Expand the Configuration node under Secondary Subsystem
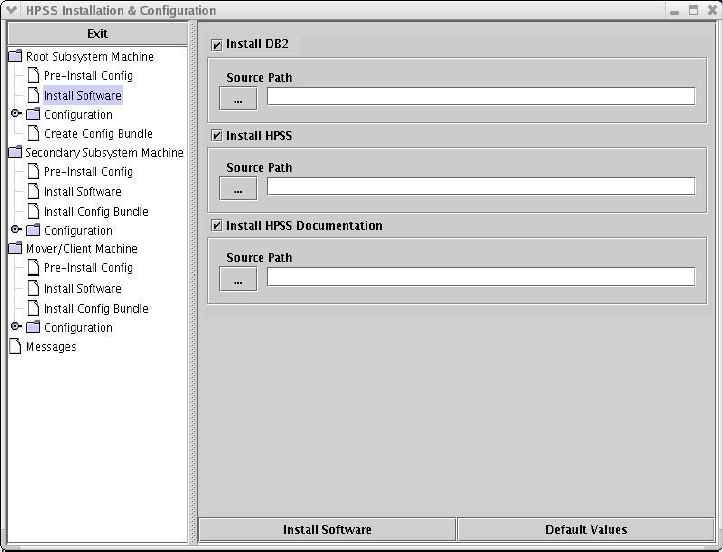Viewport: 723px width, 552px height. 16,229
